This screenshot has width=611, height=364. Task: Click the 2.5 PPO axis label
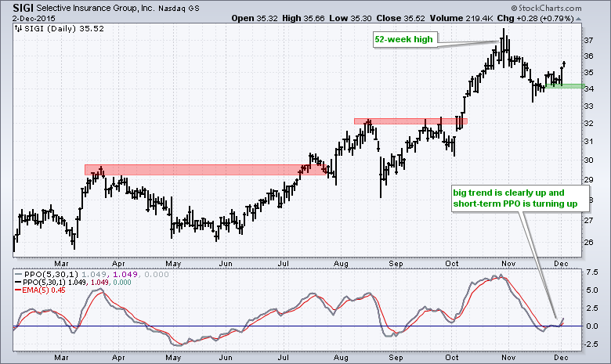[x=592, y=308]
